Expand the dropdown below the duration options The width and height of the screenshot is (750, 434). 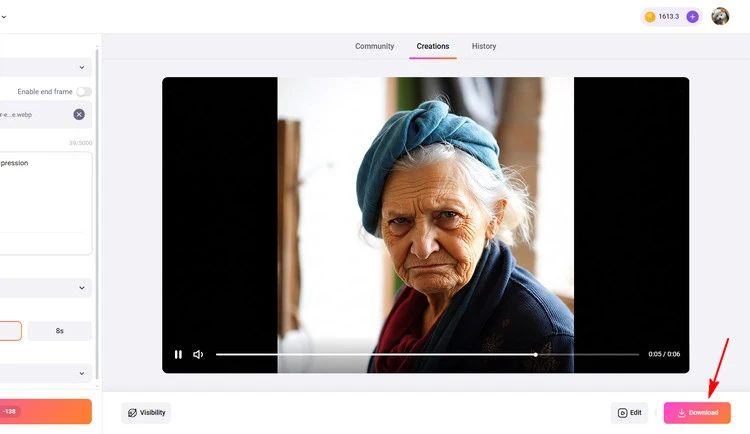pos(81,373)
